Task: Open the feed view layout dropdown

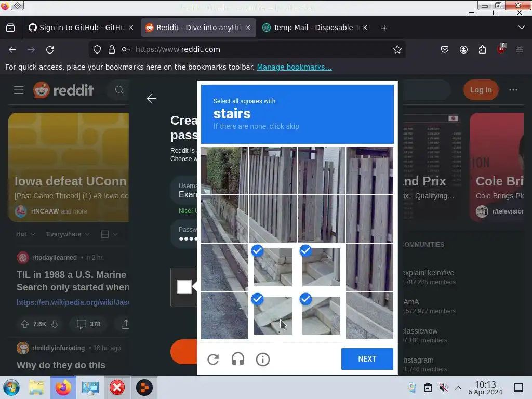Action: tap(109, 234)
